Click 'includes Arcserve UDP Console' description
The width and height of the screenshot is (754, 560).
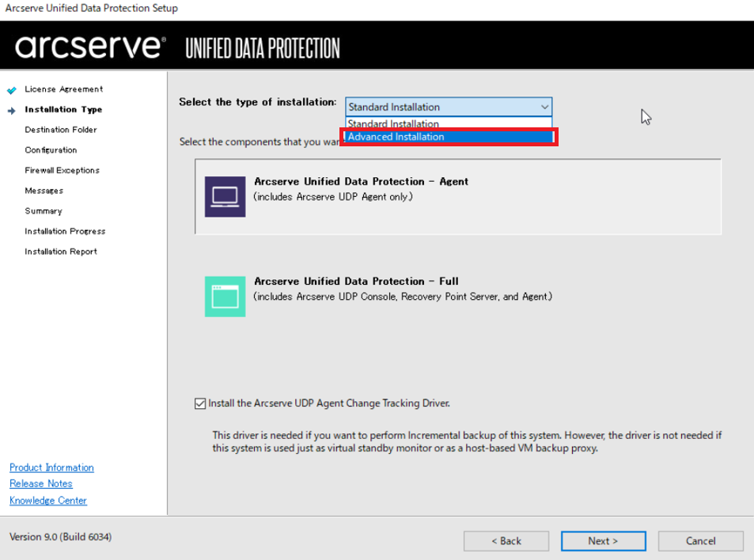pyautogui.click(x=403, y=297)
